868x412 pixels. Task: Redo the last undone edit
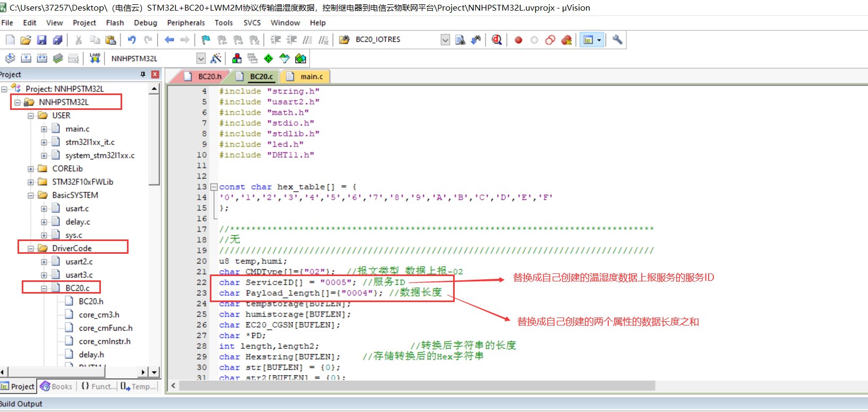(x=148, y=40)
